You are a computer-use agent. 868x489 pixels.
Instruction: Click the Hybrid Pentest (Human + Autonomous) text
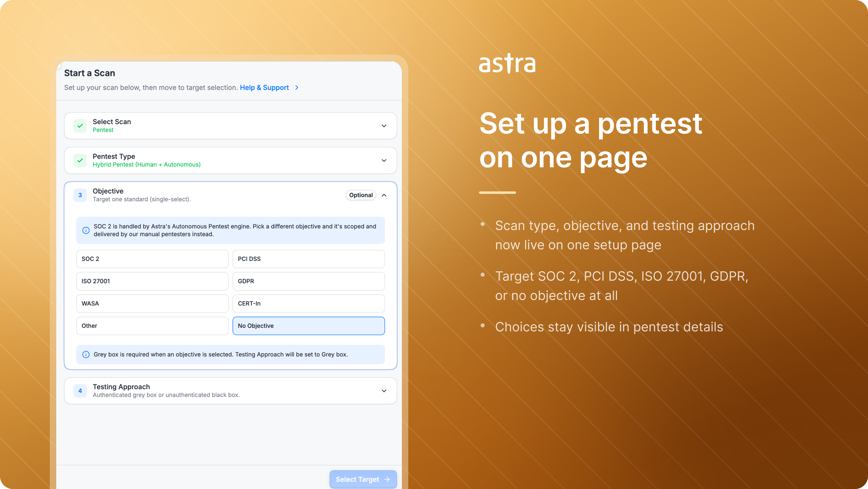(147, 165)
